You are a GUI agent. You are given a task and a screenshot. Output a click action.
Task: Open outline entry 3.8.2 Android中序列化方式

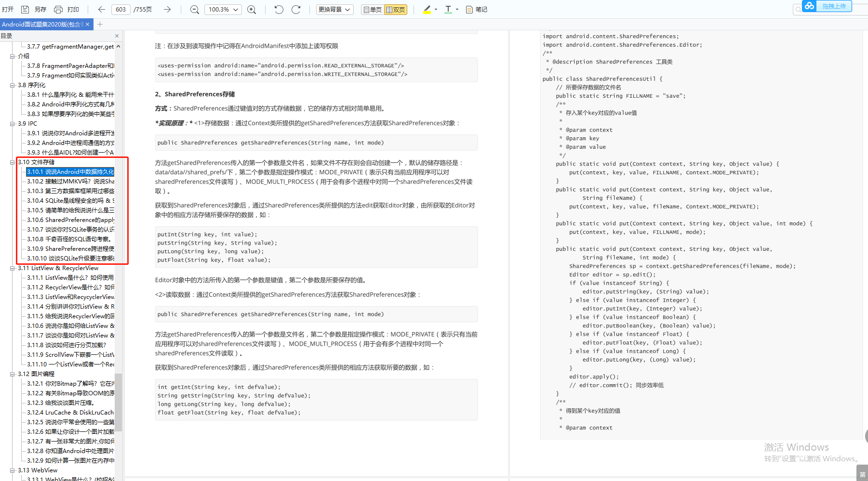coord(70,104)
